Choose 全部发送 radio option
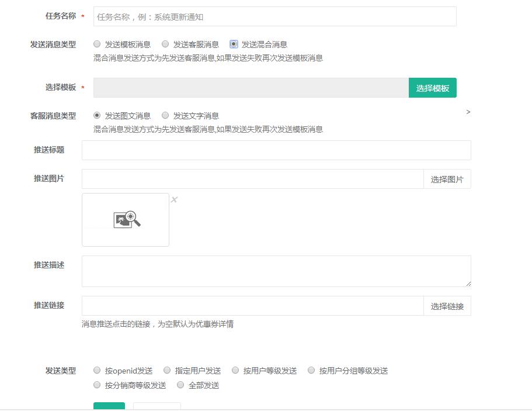 tap(180, 385)
